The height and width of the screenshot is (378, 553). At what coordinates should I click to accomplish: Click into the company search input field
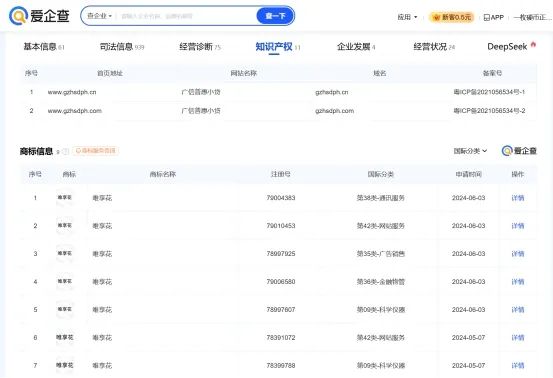click(x=187, y=16)
